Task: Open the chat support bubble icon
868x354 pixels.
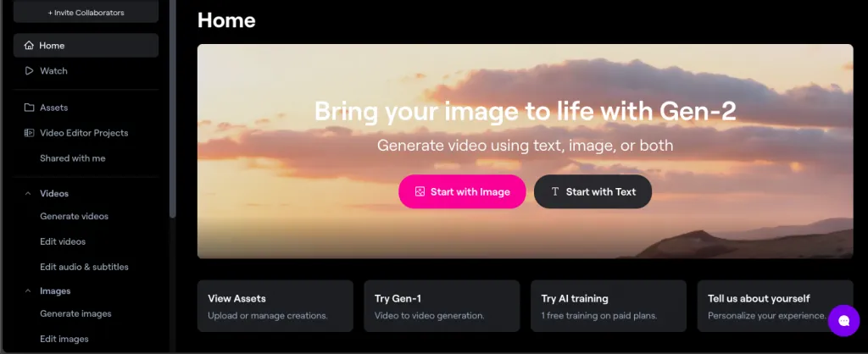Action: point(843,320)
